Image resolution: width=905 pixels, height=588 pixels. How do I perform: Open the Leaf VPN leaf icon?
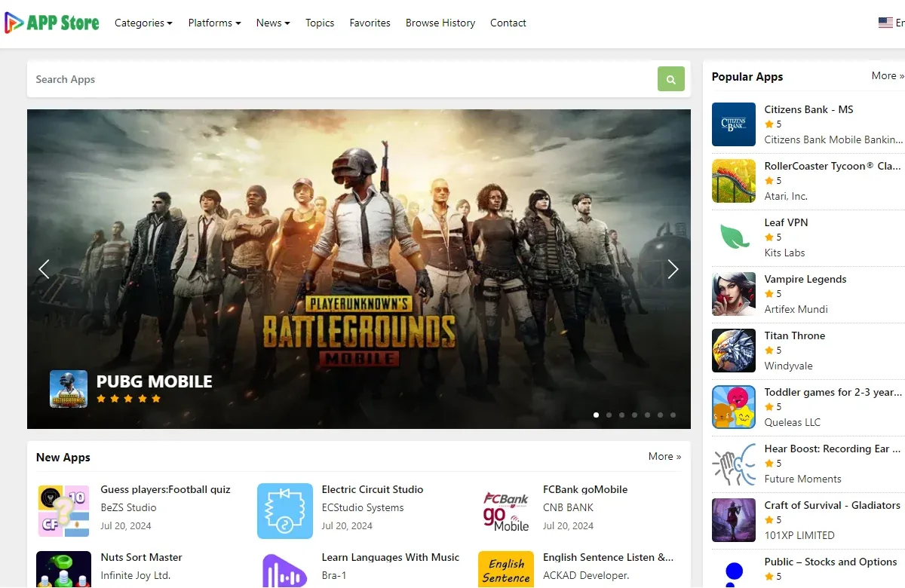[734, 237]
